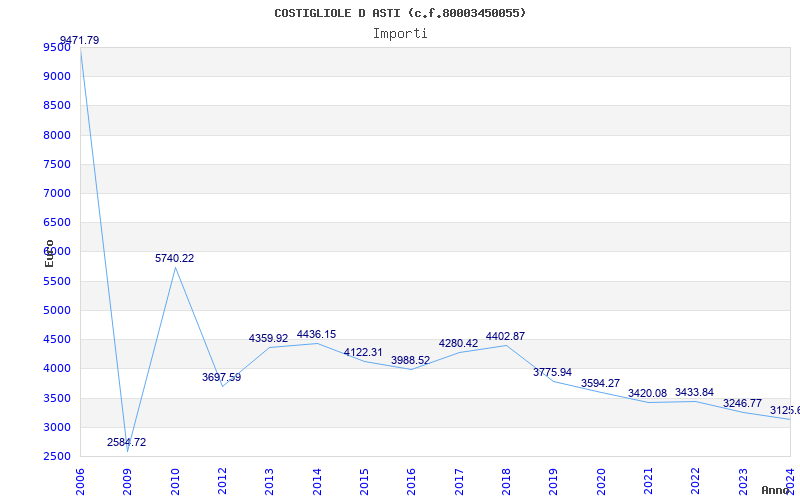Click the 2009 x-axis year label
The height and width of the screenshot is (500, 800).
tap(128, 482)
